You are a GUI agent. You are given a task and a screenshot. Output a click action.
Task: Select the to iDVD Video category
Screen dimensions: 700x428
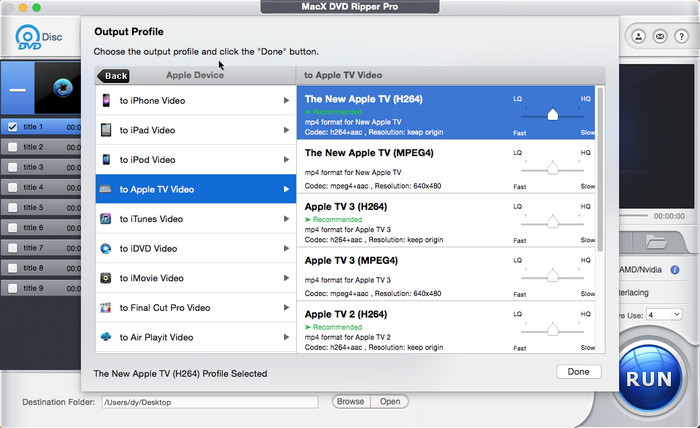[196, 248]
